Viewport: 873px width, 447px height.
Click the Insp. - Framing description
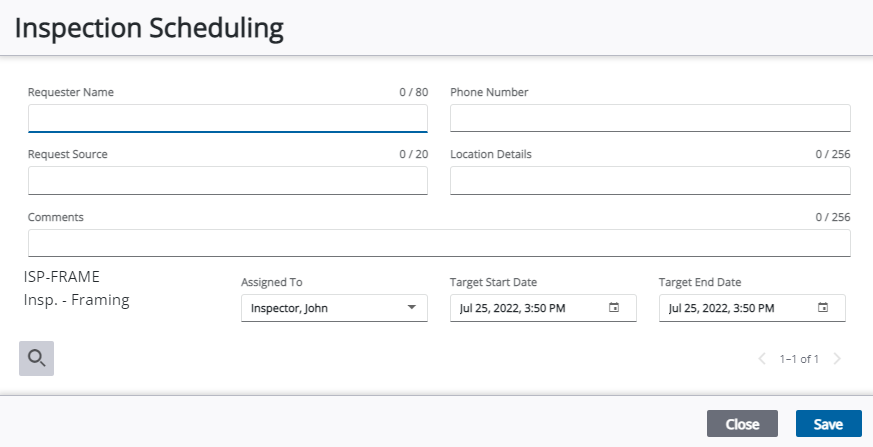[x=76, y=300]
